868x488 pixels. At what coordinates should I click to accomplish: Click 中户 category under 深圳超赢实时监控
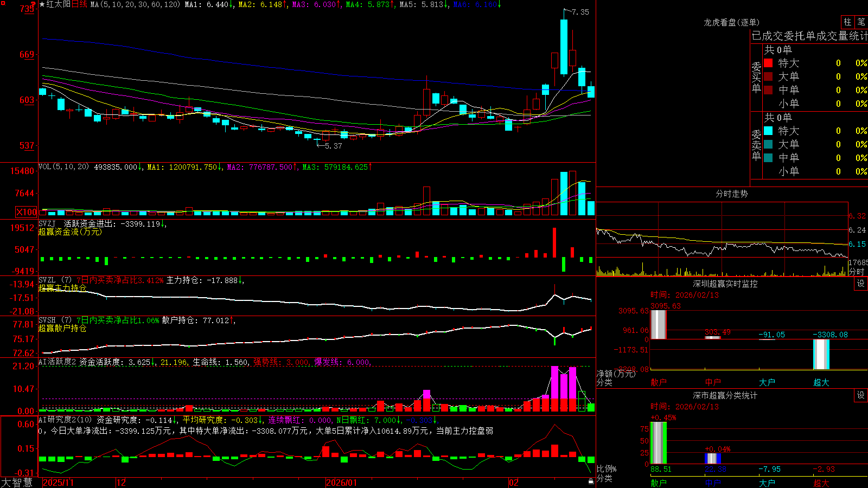pyautogui.click(x=713, y=382)
